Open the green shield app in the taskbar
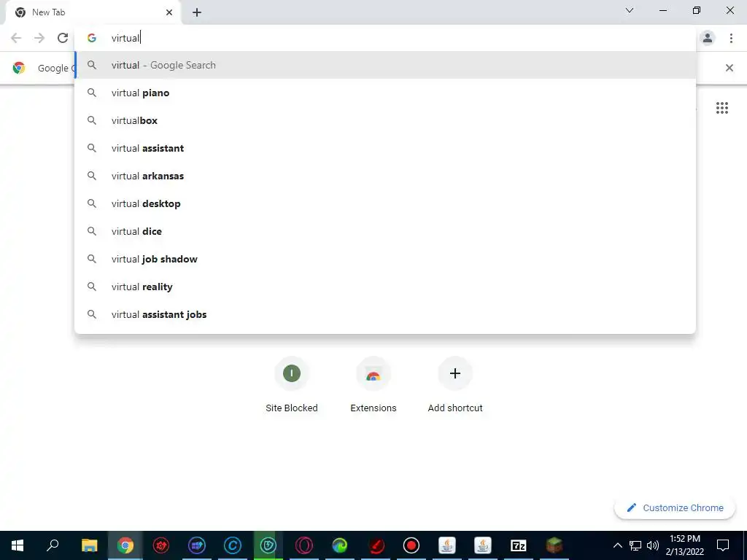Image resolution: width=747 pixels, height=560 pixels. 268,545
